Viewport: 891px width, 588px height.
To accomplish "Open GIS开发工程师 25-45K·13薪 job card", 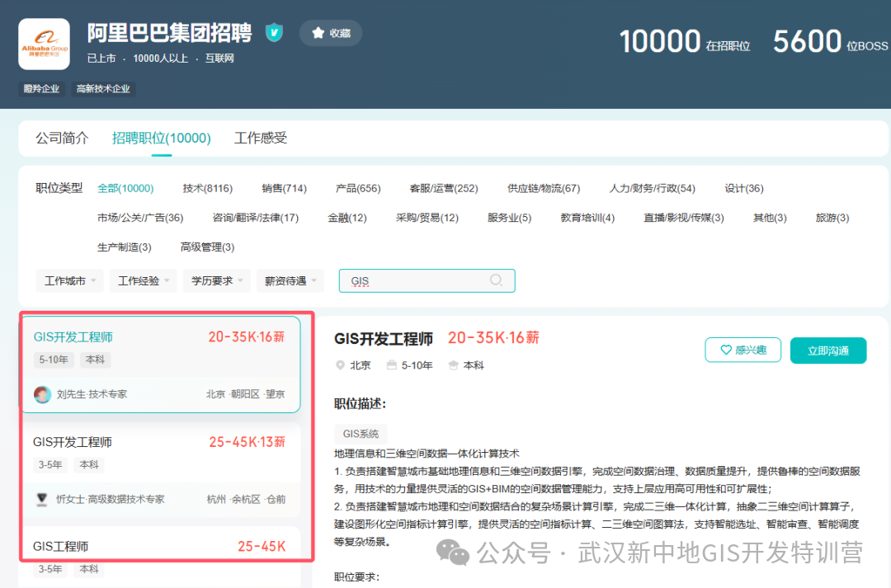I will click(x=160, y=469).
